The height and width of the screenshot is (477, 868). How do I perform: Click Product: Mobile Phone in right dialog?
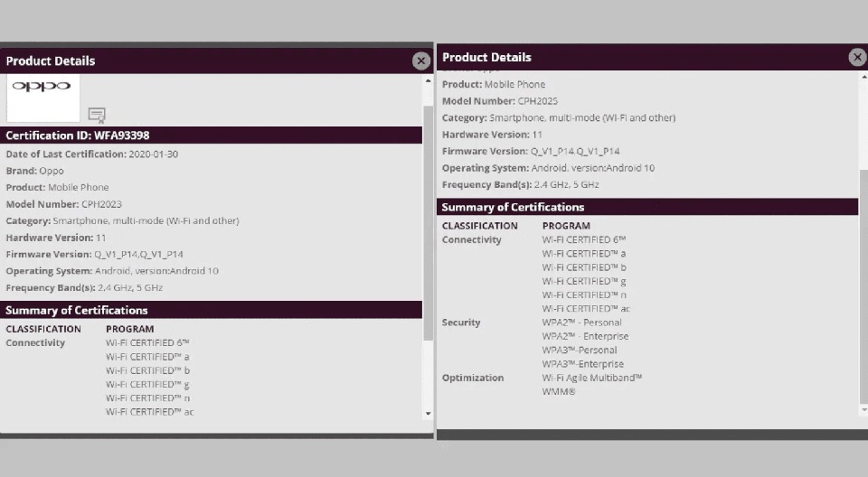494,85
